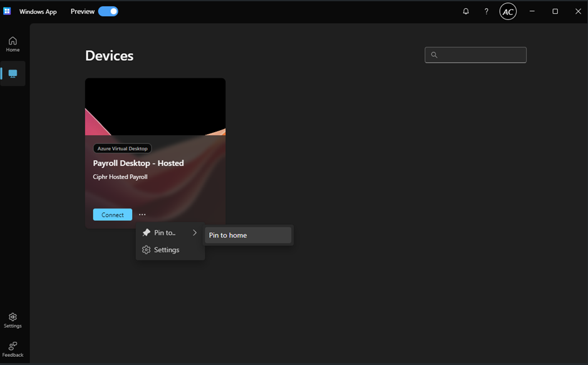The width and height of the screenshot is (588, 365).
Task: Click the chevron beside Pin to..
Action: tap(195, 233)
